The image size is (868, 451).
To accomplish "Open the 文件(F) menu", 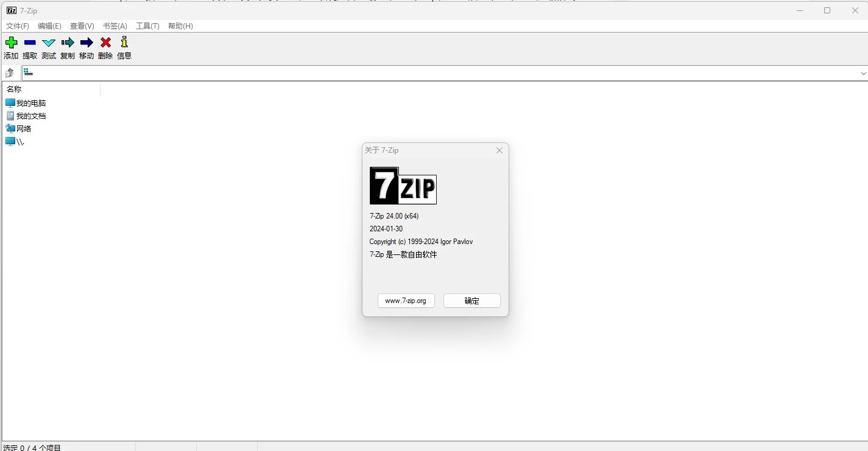I will click(18, 26).
